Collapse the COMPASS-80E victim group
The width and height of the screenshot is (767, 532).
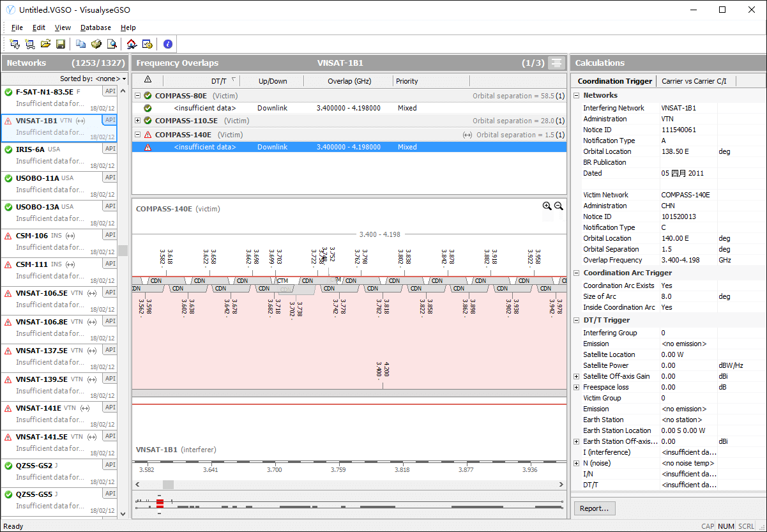click(138, 96)
